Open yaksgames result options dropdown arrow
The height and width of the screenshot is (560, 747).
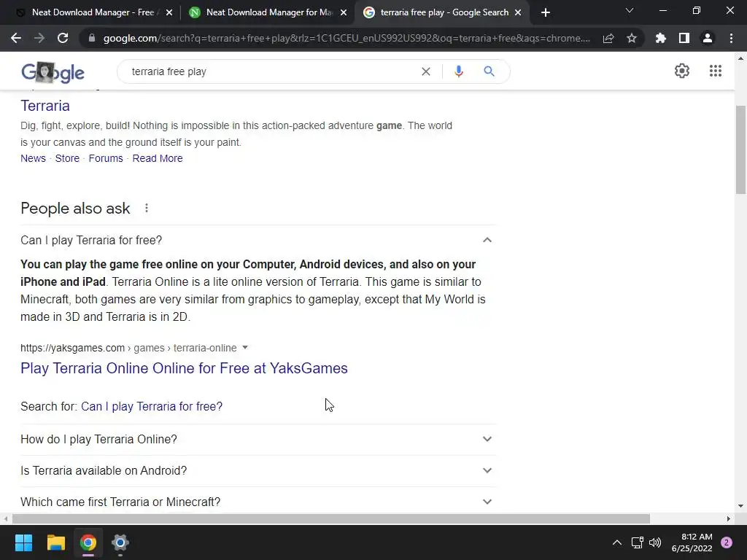pos(245,348)
